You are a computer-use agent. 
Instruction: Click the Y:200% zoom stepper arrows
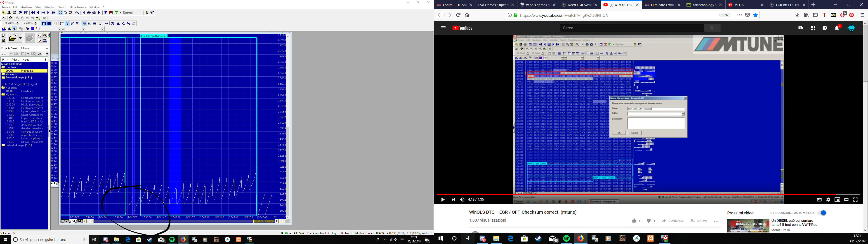[35, 23]
